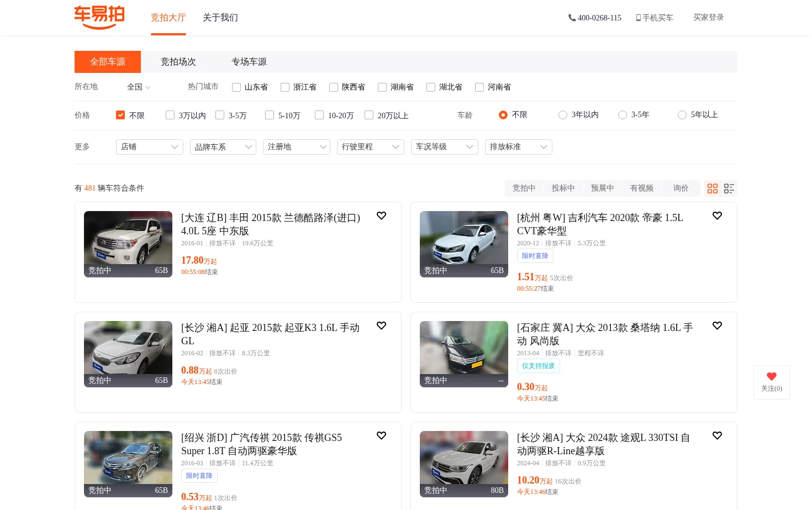The width and height of the screenshot is (812, 510).
Task: Check the 3-5万 price filter
Action: click(220, 115)
